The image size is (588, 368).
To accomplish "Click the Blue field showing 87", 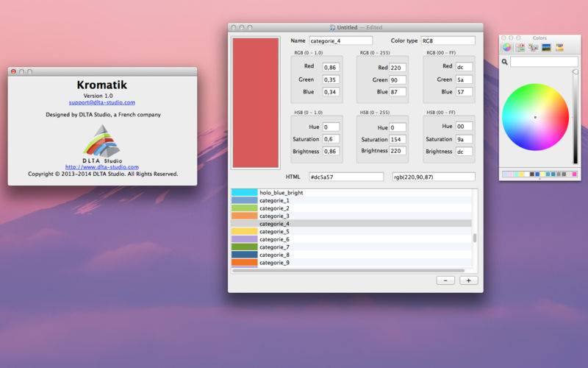I will 398,91.
